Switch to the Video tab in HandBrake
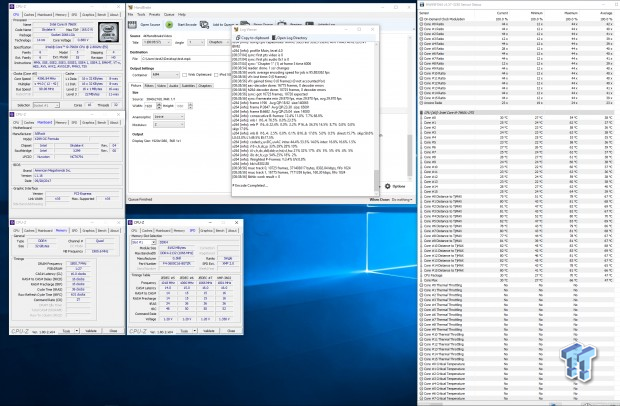Viewport: 620px width, 406px height. coord(161,86)
